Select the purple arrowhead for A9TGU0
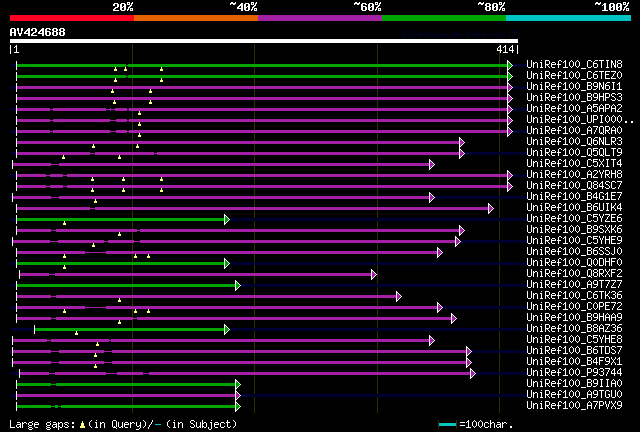 coord(238,396)
